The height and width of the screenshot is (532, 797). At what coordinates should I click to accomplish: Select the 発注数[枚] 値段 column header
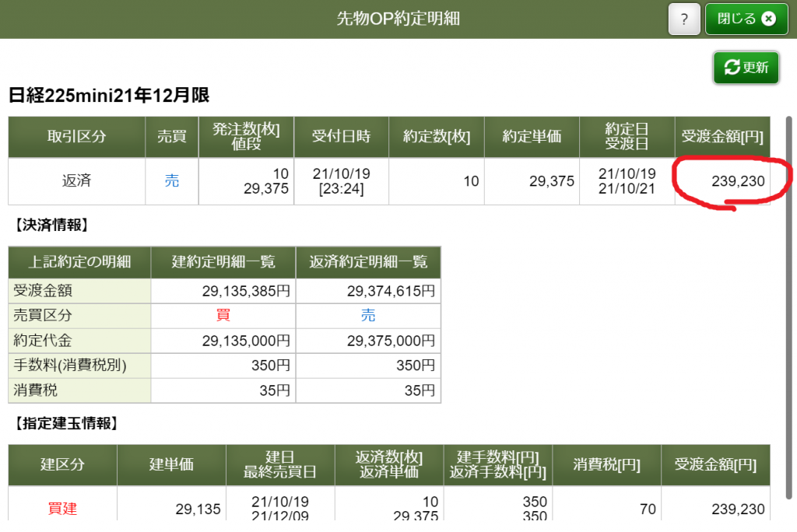click(246, 137)
